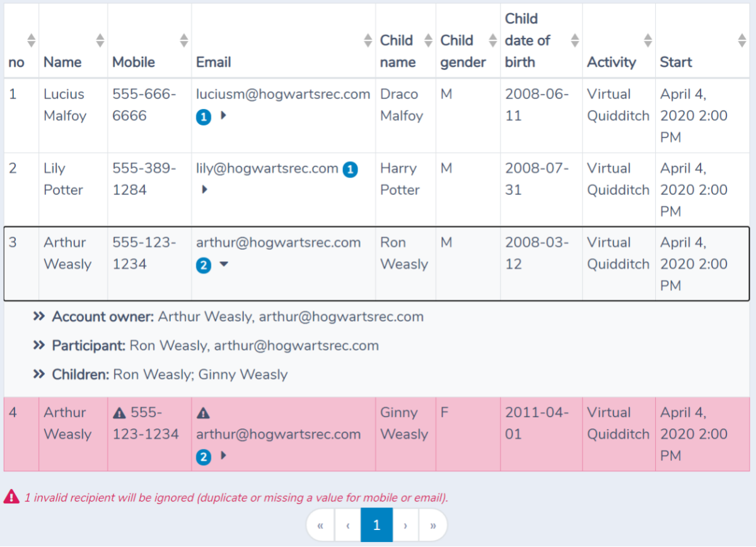Click double-chevron icon before Children

39,374
